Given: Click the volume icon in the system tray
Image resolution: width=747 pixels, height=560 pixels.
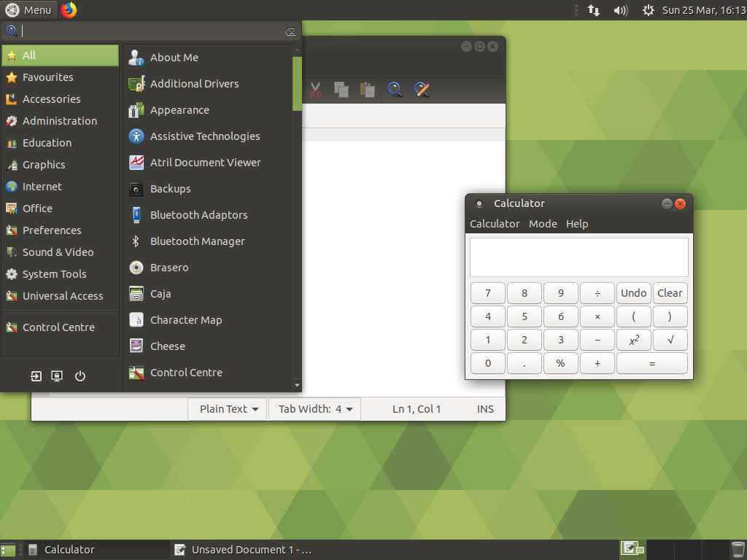Looking at the screenshot, I should pos(619,9).
